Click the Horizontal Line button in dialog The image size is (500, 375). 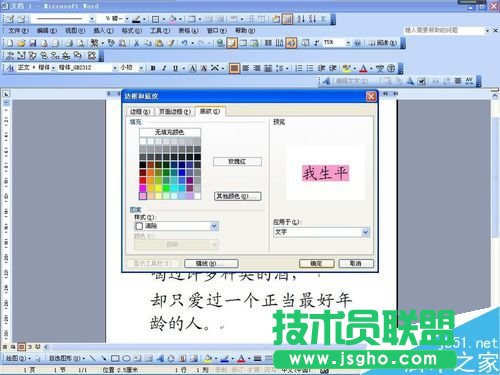point(211,263)
